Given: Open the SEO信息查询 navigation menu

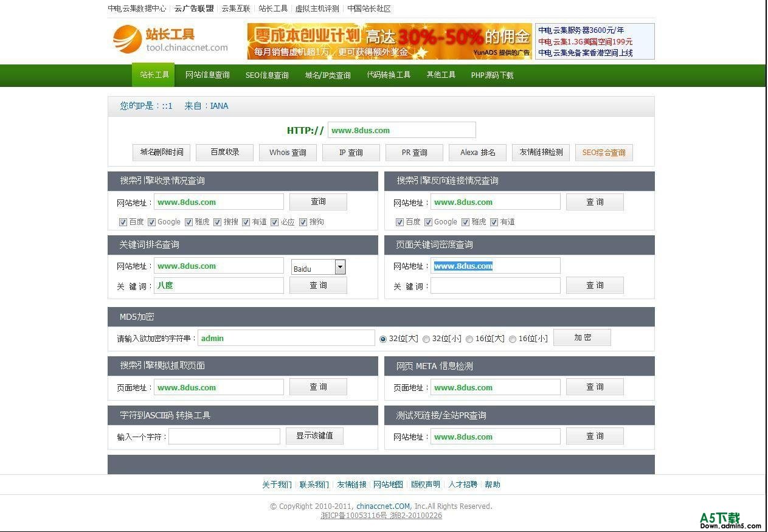Looking at the screenshot, I should pyautogui.click(x=267, y=75).
